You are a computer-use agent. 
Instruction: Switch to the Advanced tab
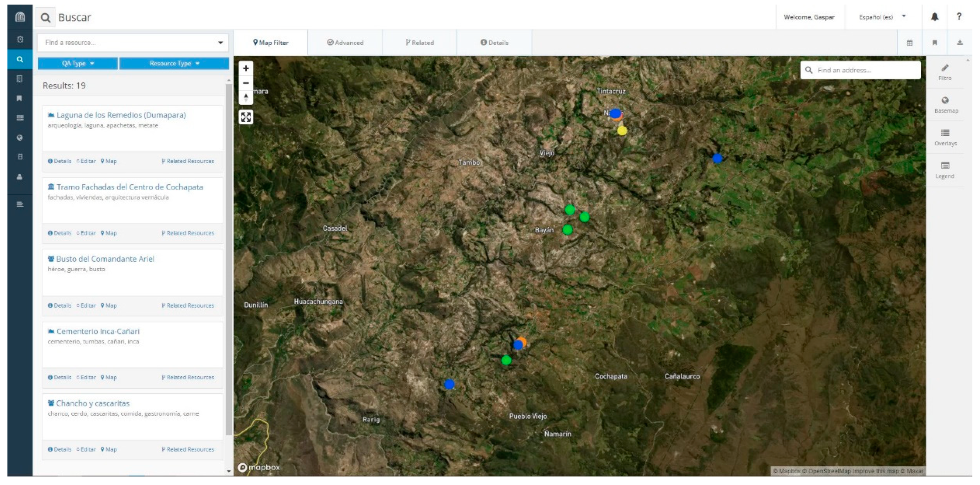pos(345,43)
